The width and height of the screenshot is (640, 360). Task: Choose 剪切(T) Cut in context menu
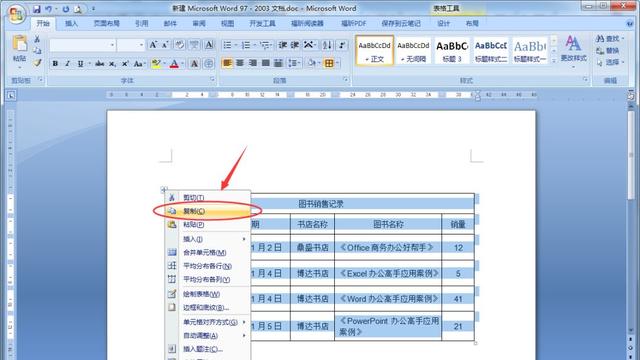pyautogui.click(x=208, y=198)
